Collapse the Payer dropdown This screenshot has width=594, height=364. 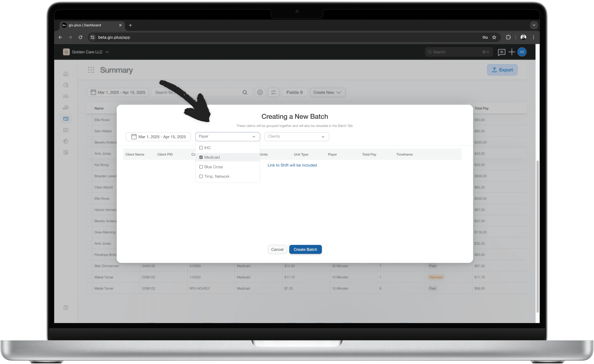(x=254, y=137)
